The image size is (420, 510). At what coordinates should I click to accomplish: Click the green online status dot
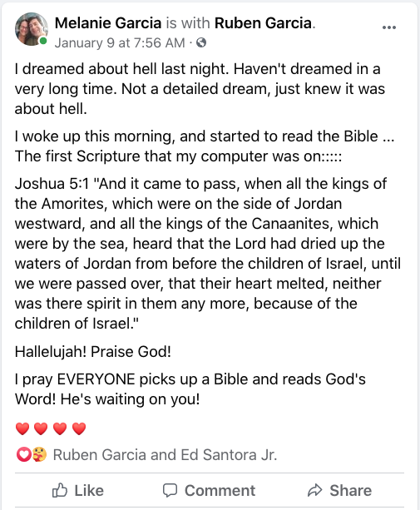(43, 41)
